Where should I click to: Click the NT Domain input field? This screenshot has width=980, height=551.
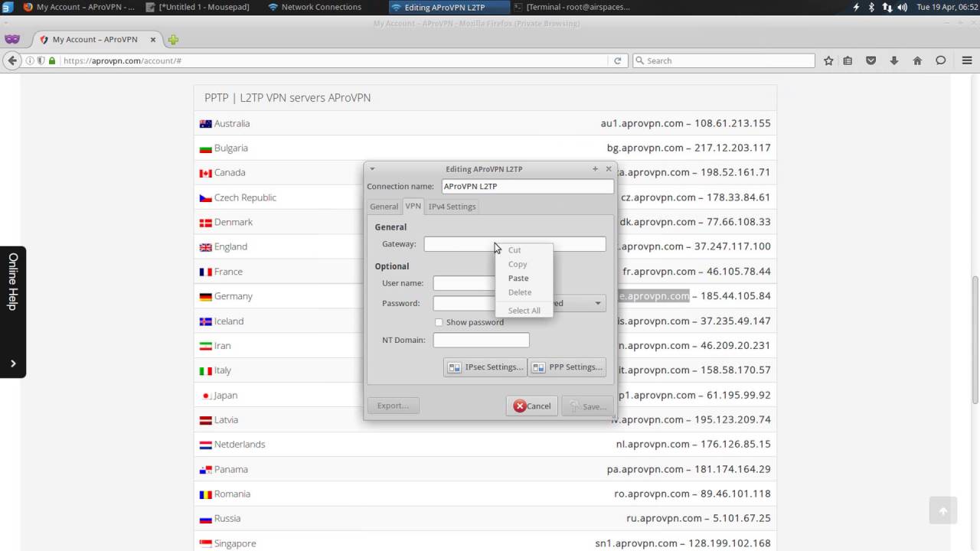click(x=481, y=340)
